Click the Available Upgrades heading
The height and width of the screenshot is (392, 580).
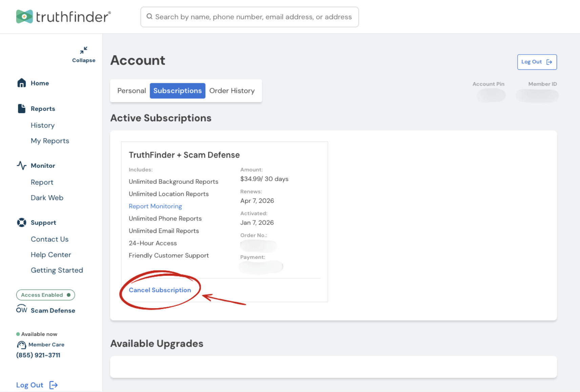click(x=157, y=343)
